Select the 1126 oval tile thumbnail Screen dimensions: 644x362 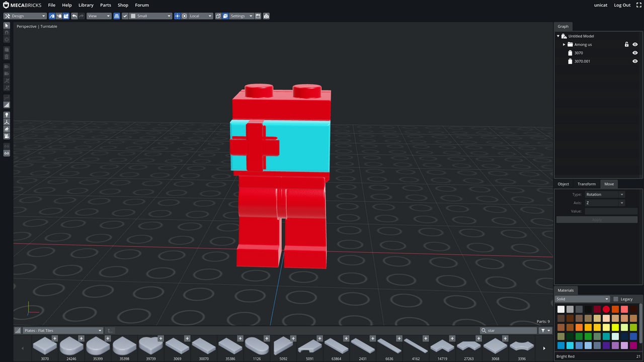[x=257, y=346]
